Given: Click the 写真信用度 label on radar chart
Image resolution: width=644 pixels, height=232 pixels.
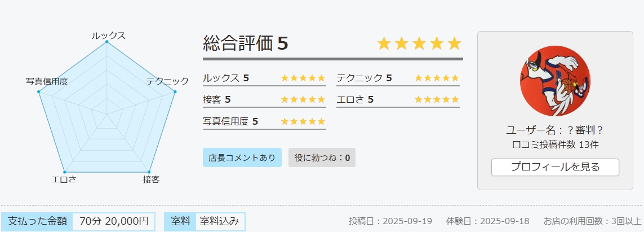Looking at the screenshot, I should [x=47, y=81].
